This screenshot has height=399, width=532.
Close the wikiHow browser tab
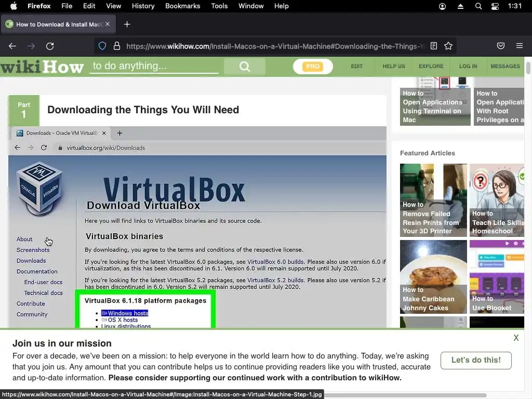[108, 24]
